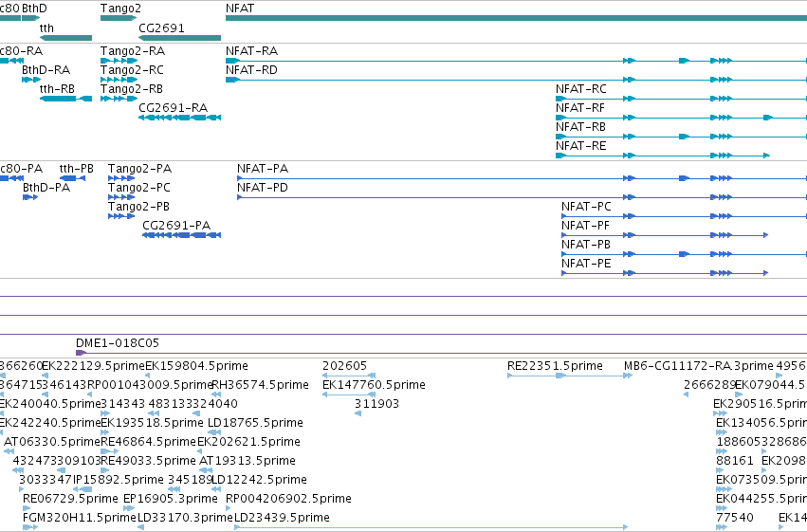Image resolution: width=807 pixels, height=532 pixels.
Task: Click protein label NFAT-PC
Action: tap(586, 207)
